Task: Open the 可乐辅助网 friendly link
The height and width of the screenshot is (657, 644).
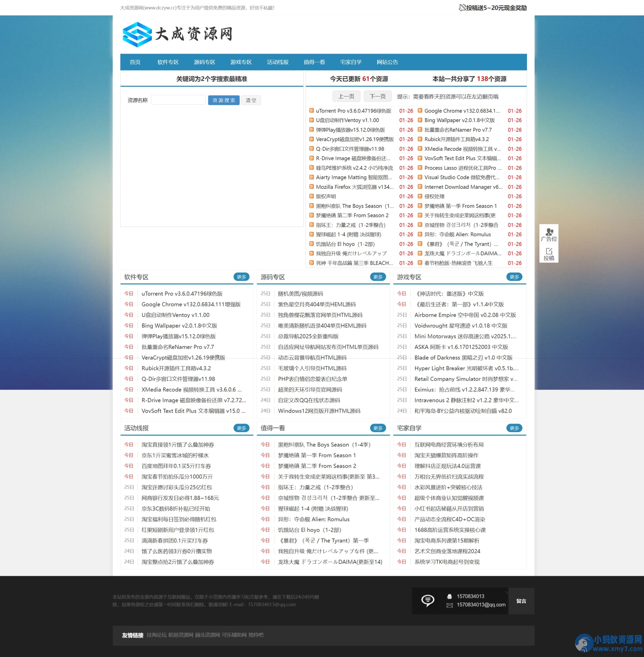Action: click(x=234, y=635)
